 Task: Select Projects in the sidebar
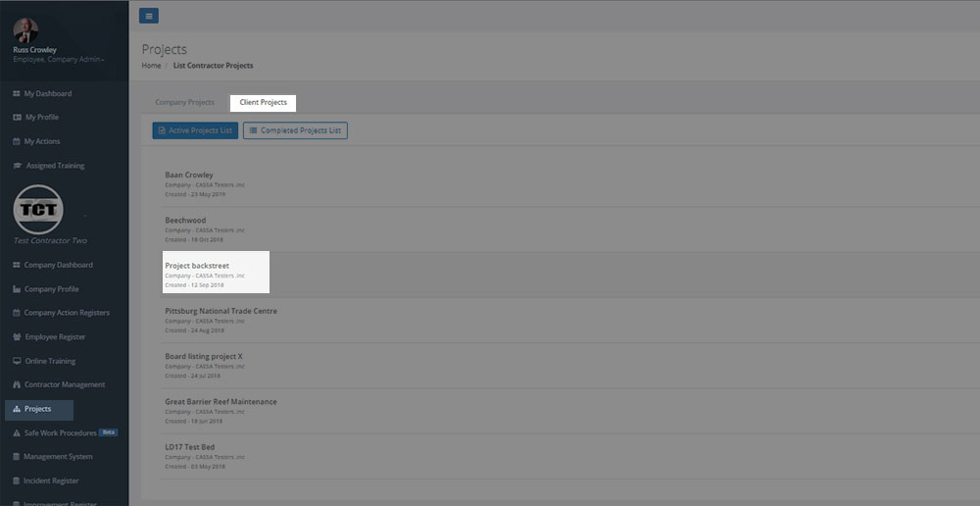coord(39,410)
